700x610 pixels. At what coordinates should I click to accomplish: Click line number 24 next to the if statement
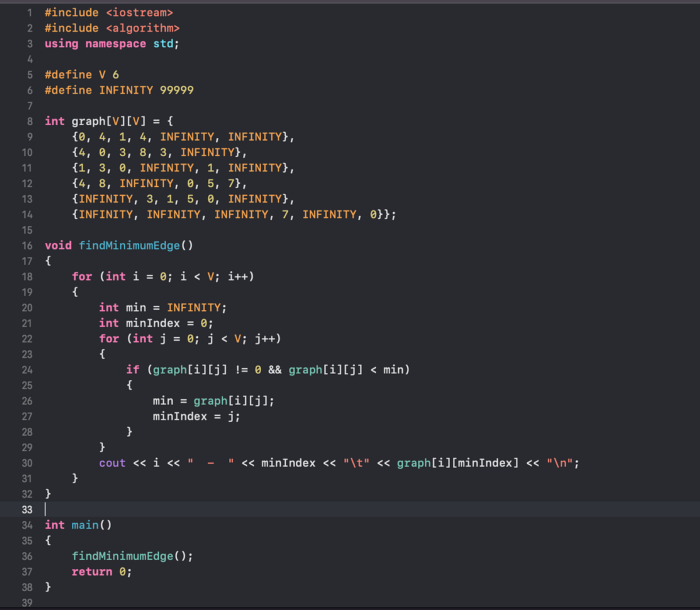(27, 370)
